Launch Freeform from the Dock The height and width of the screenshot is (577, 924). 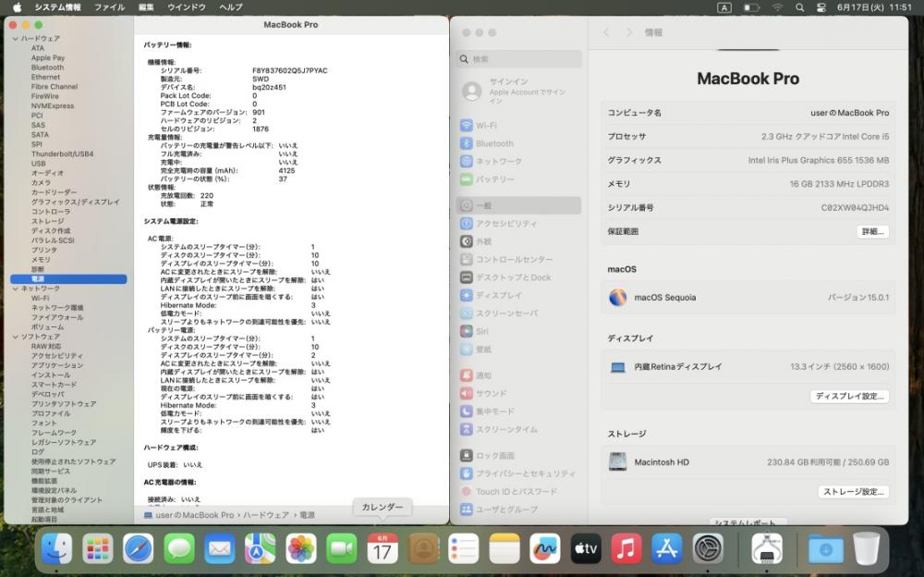pos(545,548)
